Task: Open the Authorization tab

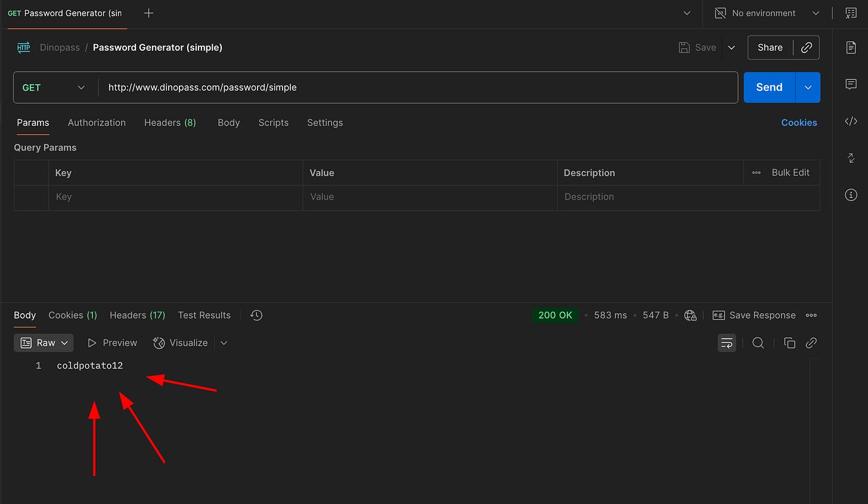Action: (x=97, y=123)
